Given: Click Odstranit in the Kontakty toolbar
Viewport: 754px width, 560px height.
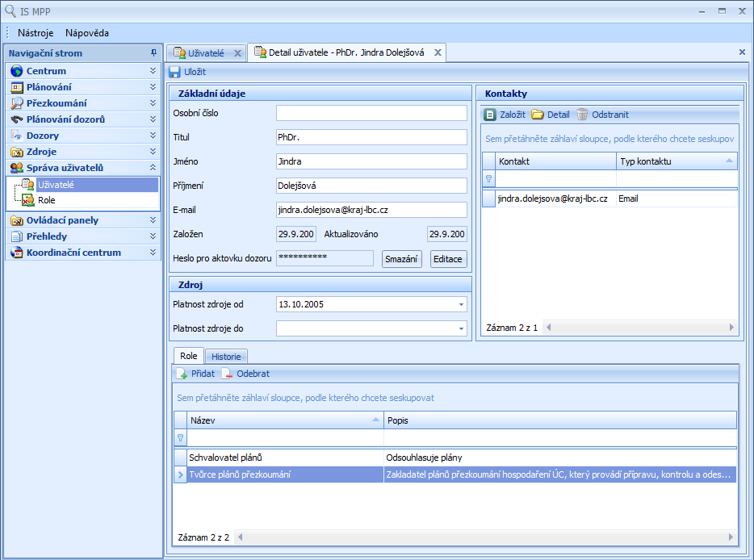Looking at the screenshot, I should pyautogui.click(x=602, y=115).
